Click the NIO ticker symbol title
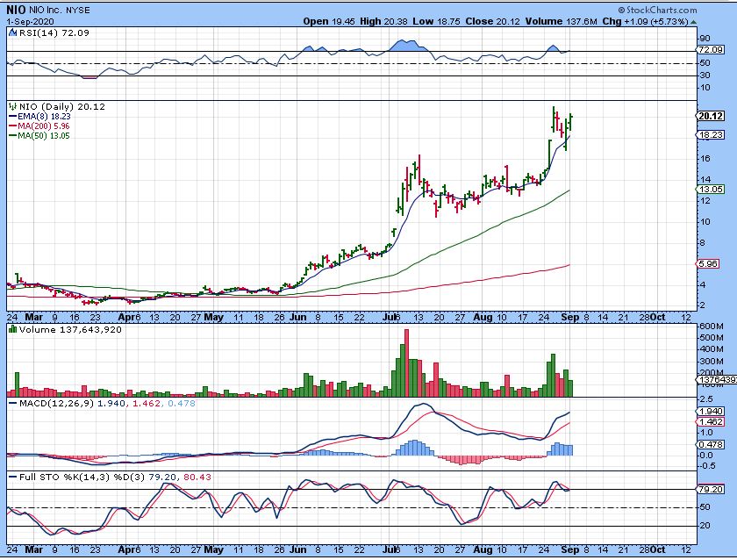This screenshot has width=737, height=560. 18,9
